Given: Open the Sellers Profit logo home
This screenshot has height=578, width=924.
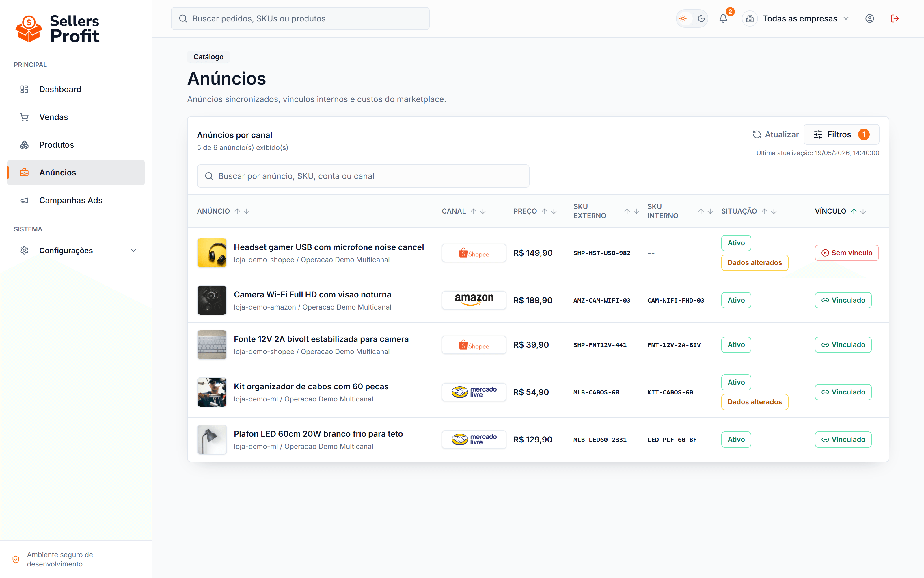Looking at the screenshot, I should click(57, 29).
